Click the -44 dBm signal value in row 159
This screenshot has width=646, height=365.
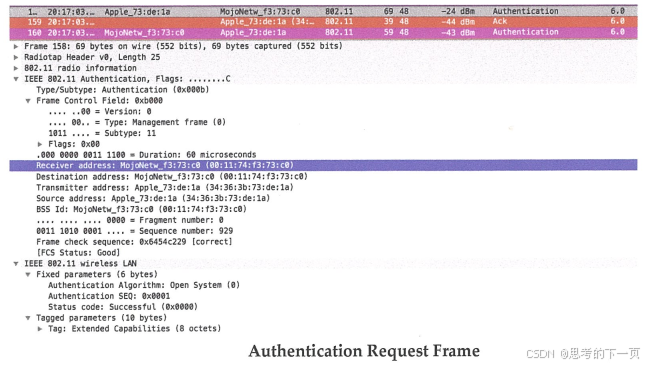(x=458, y=22)
